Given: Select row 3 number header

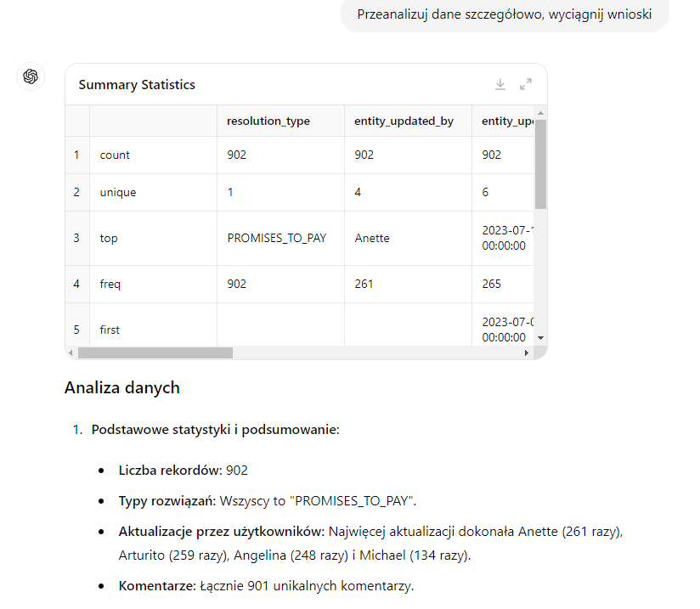Looking at the screenshot, I should (x=76, y=239).
